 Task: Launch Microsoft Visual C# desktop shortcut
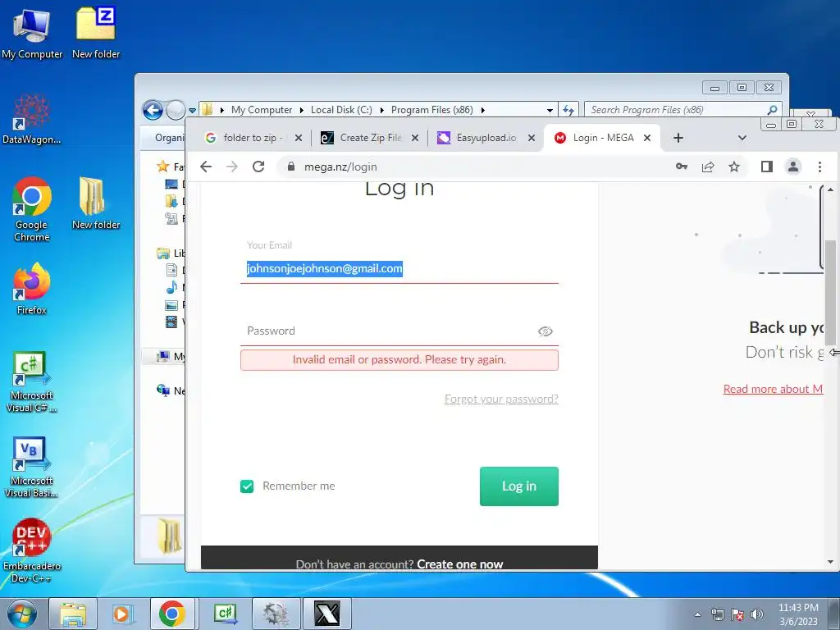coord(32,382)
